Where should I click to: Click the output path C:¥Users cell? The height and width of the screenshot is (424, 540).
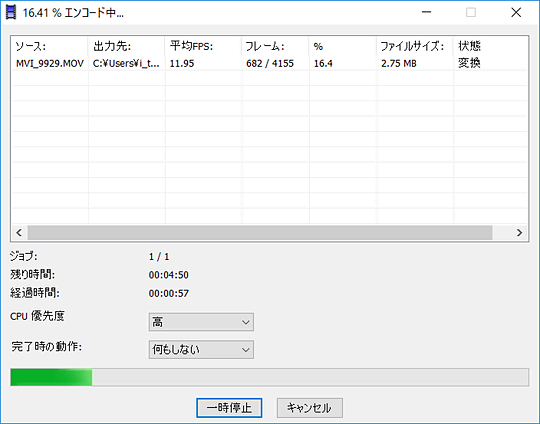pos(126,63)
